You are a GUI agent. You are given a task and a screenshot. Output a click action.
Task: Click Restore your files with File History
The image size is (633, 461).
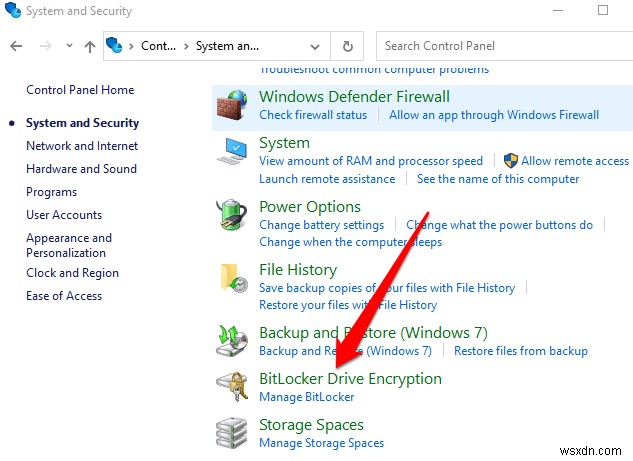pyautogui.click(x=348, y=305)
